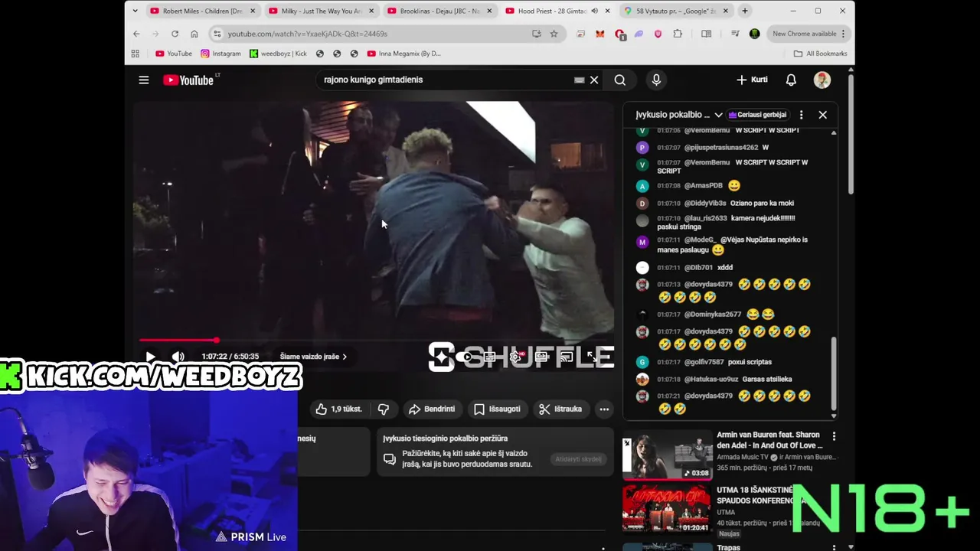Run search with the magnifier button
The image size is (980, 551).
pyautogui.click(x=620, y=80)
